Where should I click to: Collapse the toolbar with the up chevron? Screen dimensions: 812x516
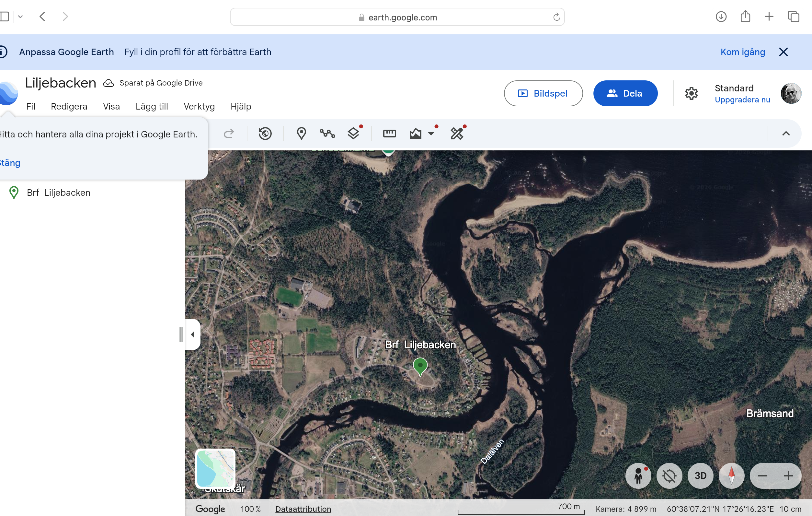click(786, 134)
